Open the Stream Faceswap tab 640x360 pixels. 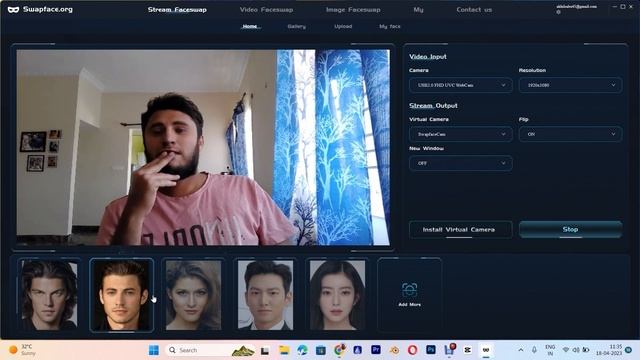click(177, 9)
